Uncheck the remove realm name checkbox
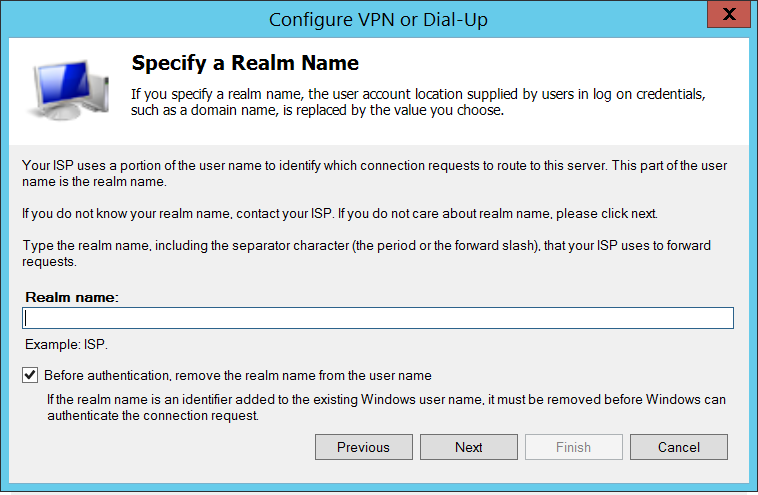 pos(29,376)
